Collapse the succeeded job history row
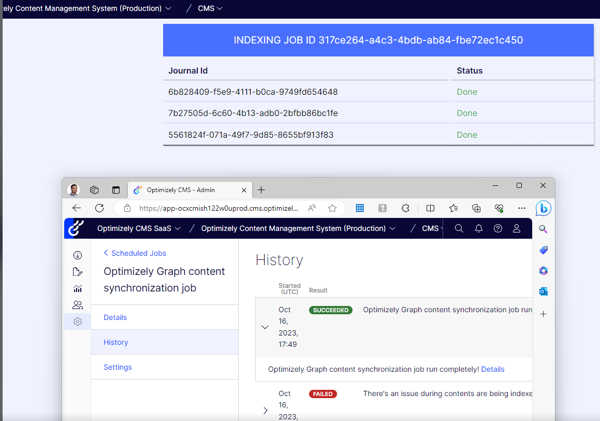The width and height of the screenshot is (600, 421). [265, 327]
